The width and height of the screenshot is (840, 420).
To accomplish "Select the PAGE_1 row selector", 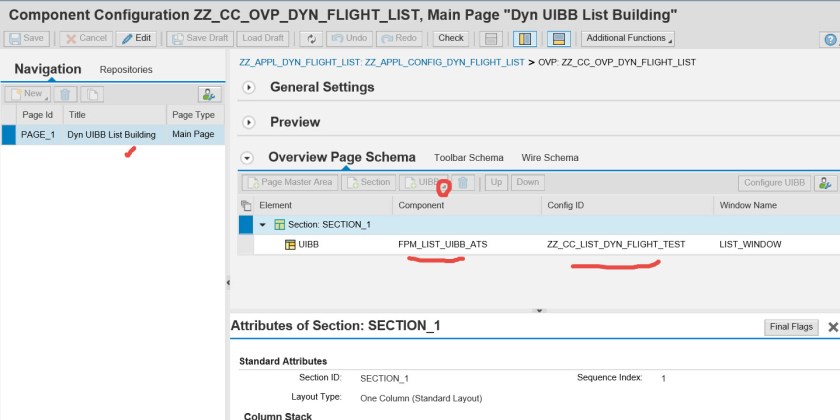I will (x=9, y=134).
